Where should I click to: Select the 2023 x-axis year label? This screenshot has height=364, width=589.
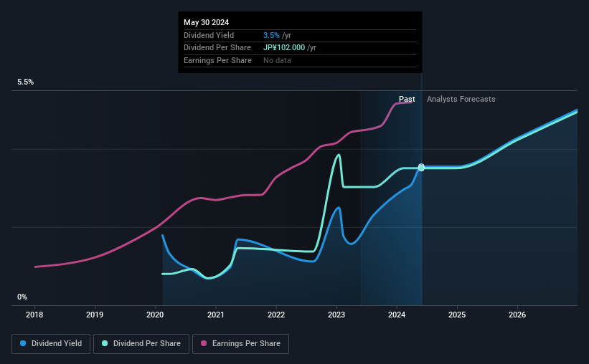[336, 315]
